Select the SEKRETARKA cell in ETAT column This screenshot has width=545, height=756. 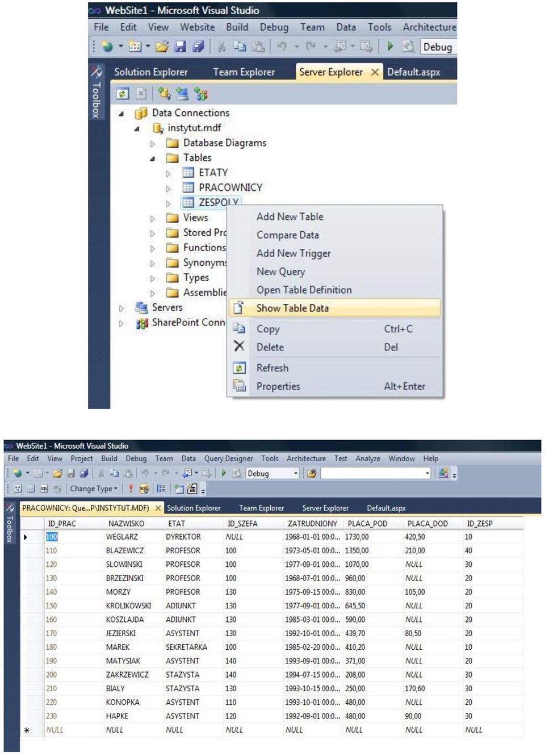click(194, 647)
